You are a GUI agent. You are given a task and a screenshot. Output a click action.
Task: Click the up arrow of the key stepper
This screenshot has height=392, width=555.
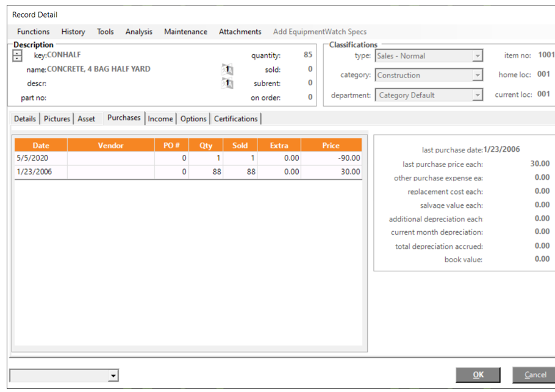point(17,52)
